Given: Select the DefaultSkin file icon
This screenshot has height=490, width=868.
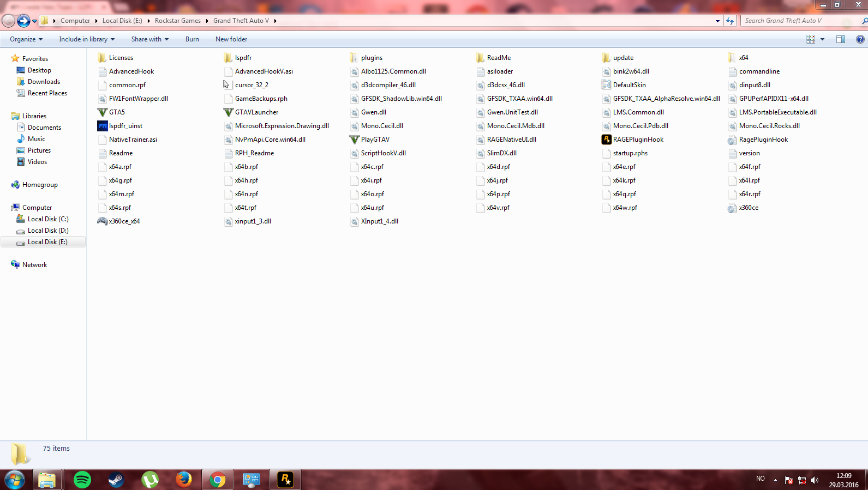Looking at the screenshot, I should (x=606, y=85).
